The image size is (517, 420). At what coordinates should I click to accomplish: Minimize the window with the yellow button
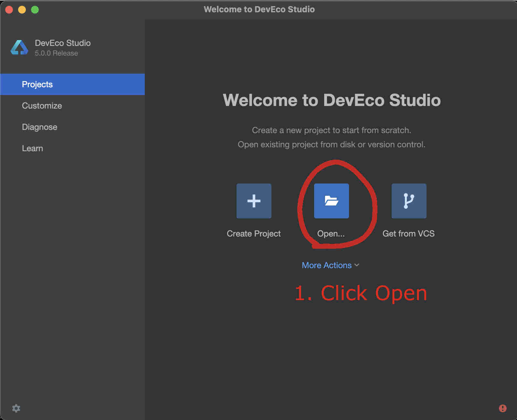[x=22, y=10]
